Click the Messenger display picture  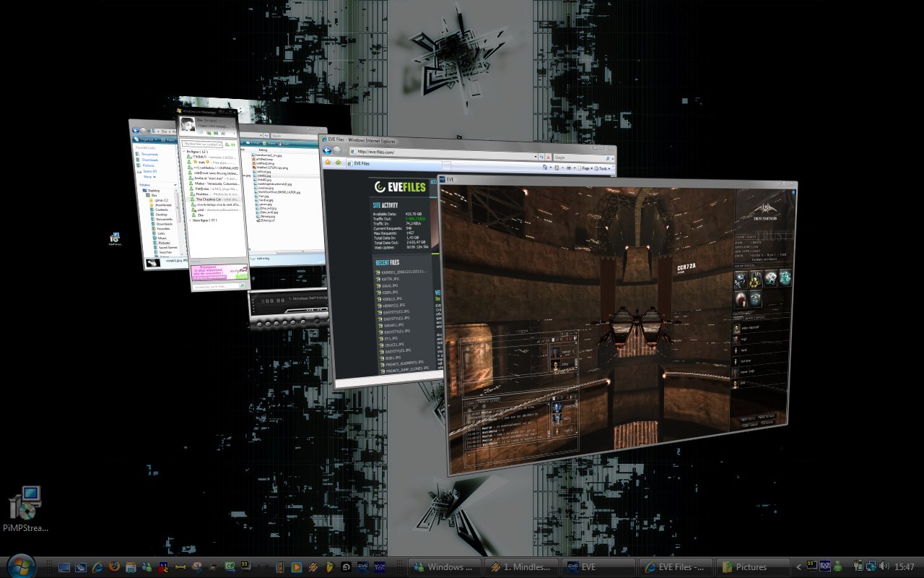coord(187,124)
